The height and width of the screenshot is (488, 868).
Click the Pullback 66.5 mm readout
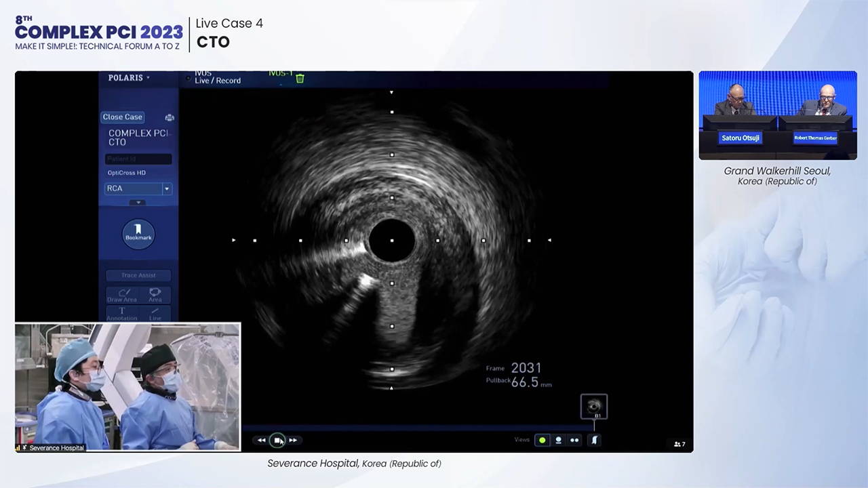tap(518, 382)
